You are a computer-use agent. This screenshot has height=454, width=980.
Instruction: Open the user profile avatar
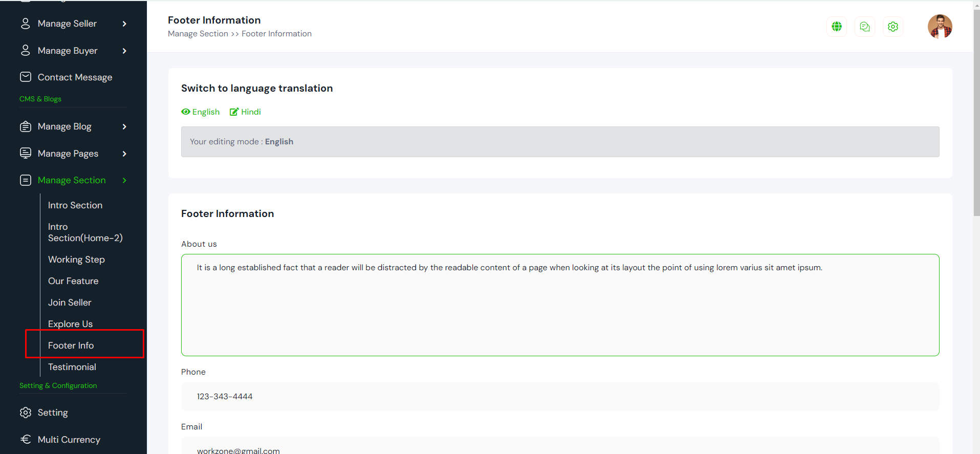coord(940,27)
